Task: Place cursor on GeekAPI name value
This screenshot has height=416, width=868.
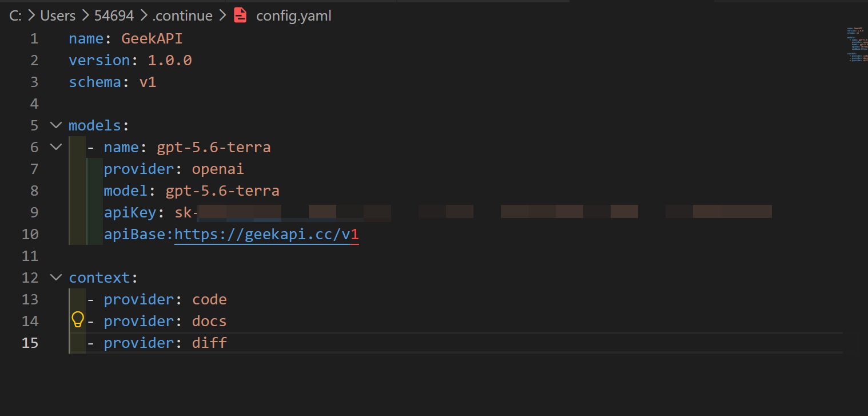Action: [x=152, y=38]
